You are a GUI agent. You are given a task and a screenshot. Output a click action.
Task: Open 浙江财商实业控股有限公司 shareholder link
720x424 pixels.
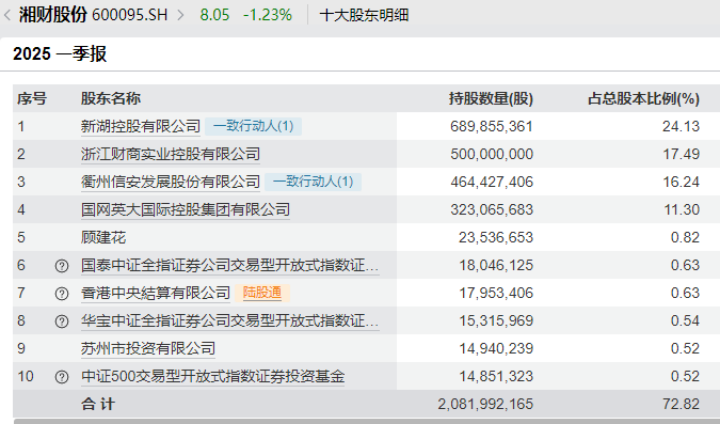click(170, 154)
